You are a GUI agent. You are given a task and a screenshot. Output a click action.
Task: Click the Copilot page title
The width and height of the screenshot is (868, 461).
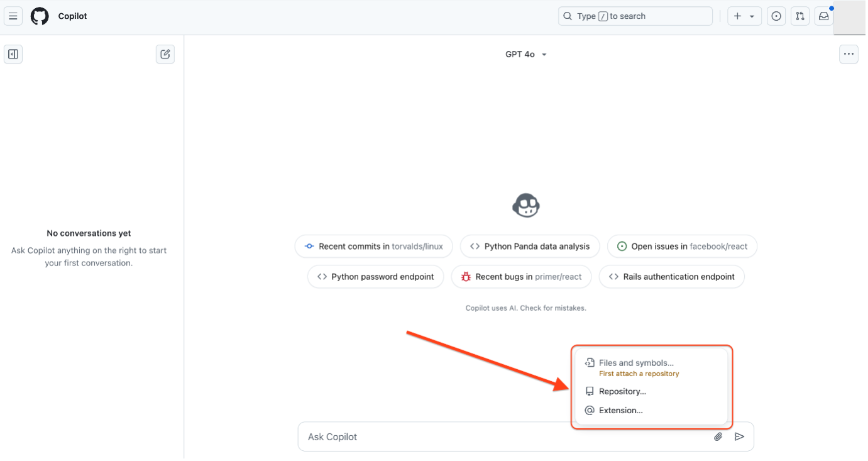(x=73, y=16)
